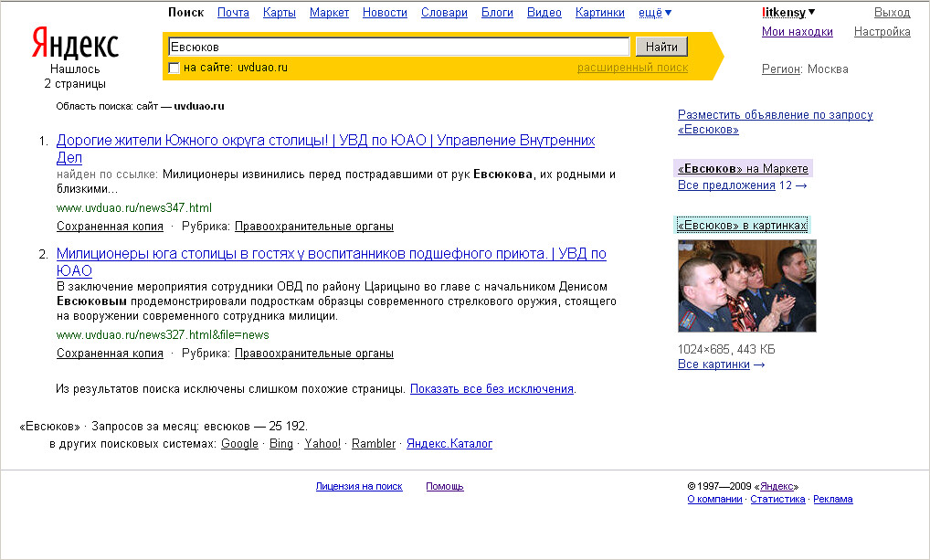930x560 pixels.
Task: Click the Поиск tab label
Action: pyautogui.click(x=185, y=13)
